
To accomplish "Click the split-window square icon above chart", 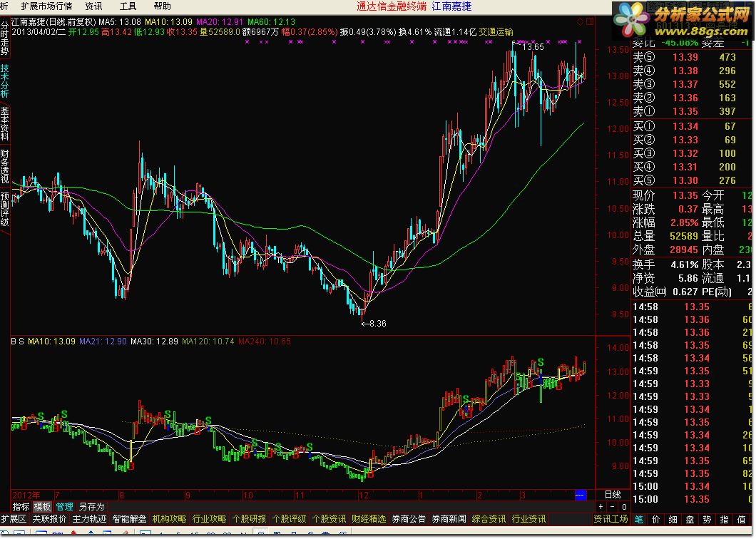I will coord(590,21).
